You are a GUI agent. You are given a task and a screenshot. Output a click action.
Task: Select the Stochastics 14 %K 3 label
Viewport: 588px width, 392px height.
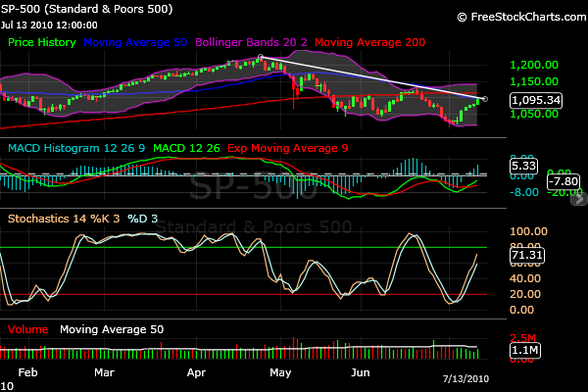64,219
